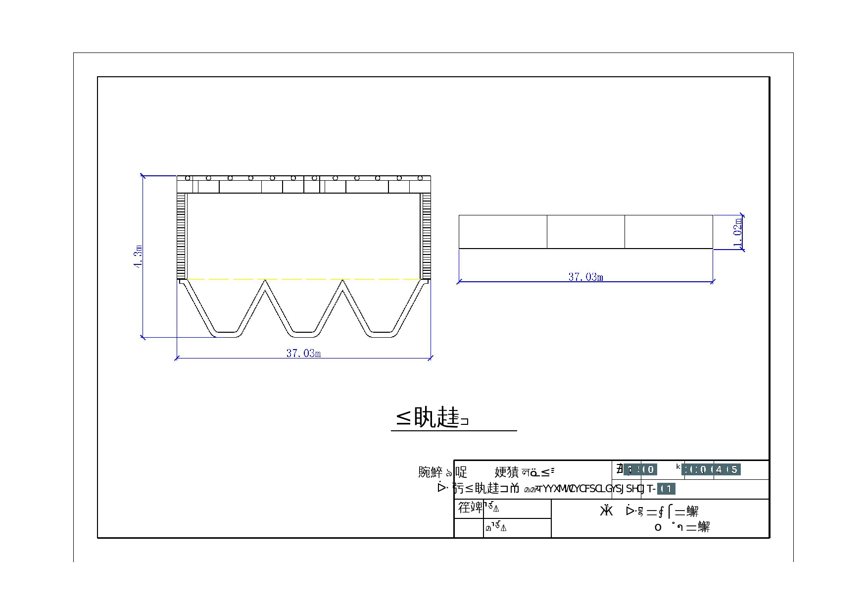
Task: Click the 37.03m dimension under the rectangular plan
Action: pos(585,277)
